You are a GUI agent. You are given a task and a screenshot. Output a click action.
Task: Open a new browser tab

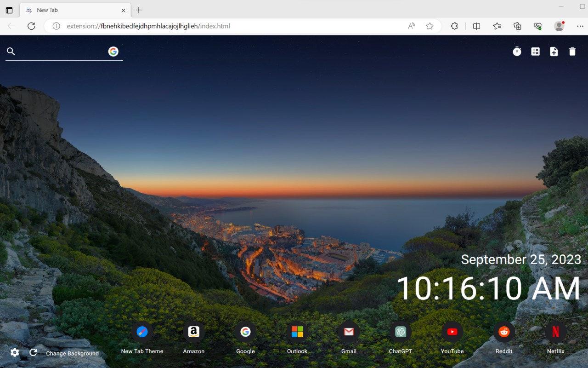pos(139,10)
